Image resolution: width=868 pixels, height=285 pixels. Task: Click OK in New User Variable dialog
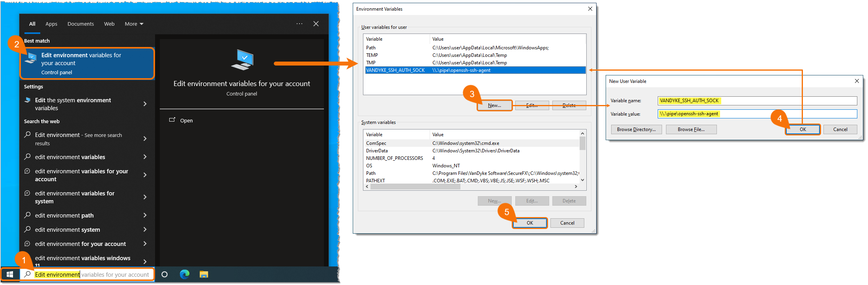pyautogui.click(x=803, y=129)
